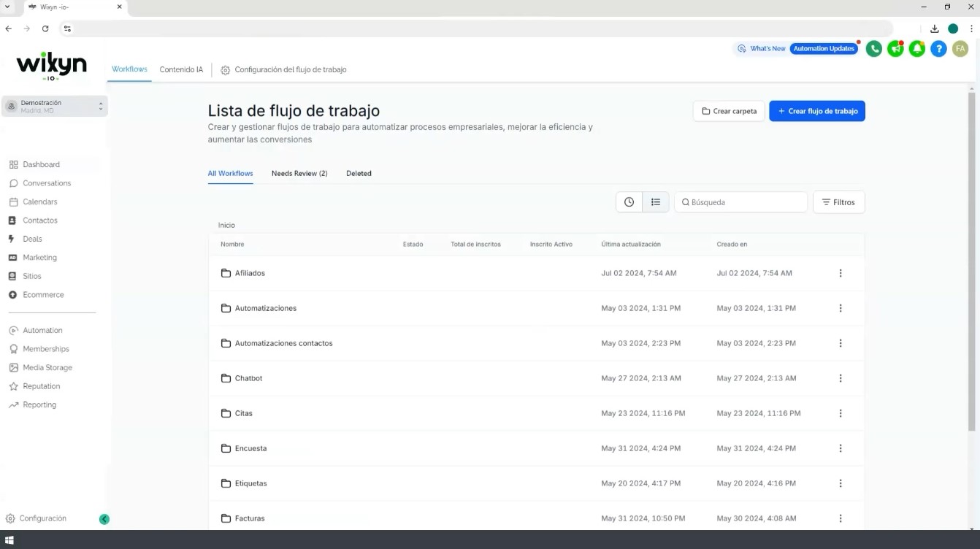Open the phone dialer icon

point(873,49)
